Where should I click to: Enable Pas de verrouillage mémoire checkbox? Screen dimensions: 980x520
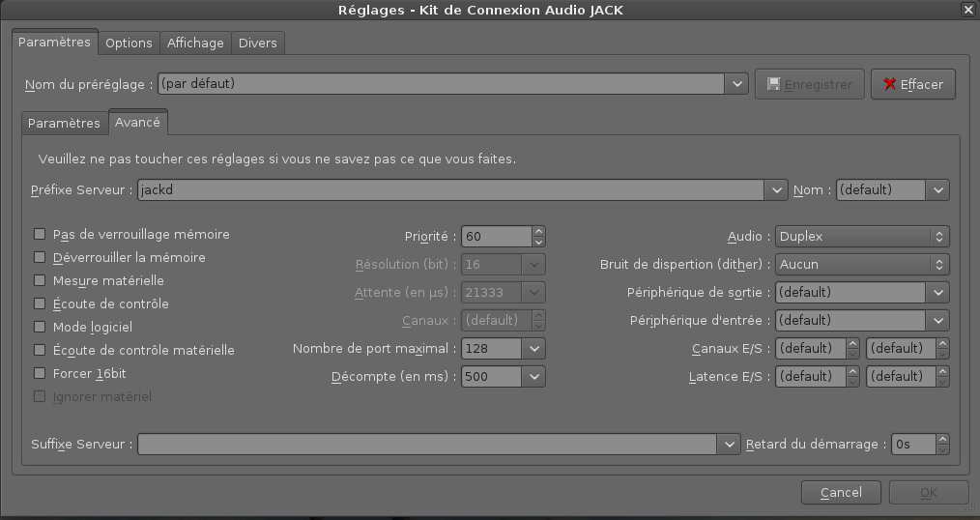(x=40, y=234)
